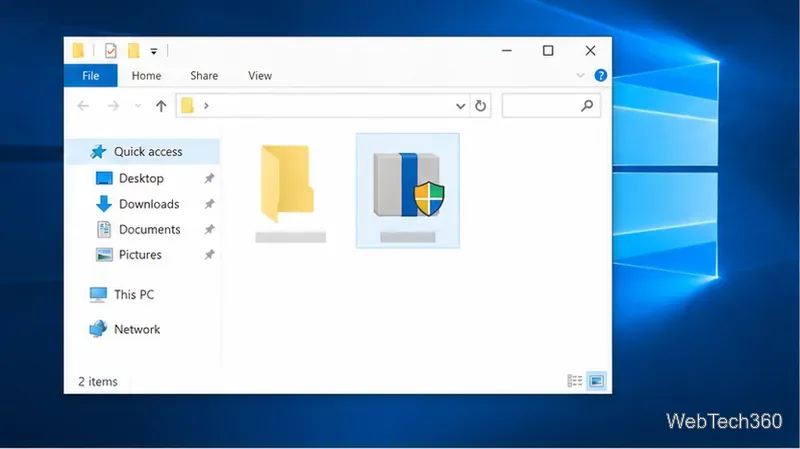Open the Share ribbon tab
800x449 pixels.
tap(204, 76)
